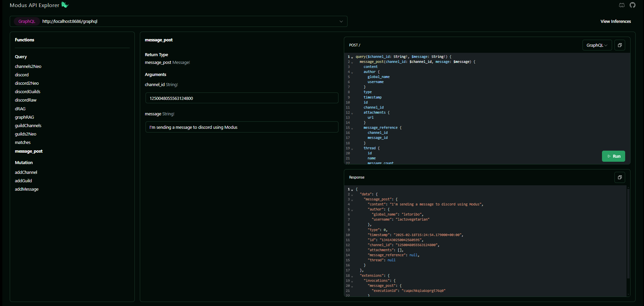The width and height of the screenshot is (644, 306).
Task: Choose the addChannel mutation
Action: coord(26,172)
